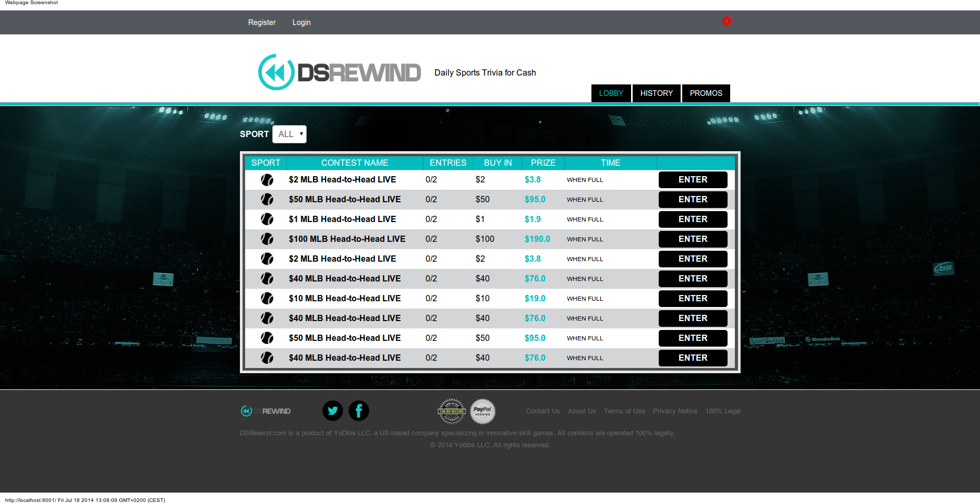Click the Login link
The height and width of the screenshot is (503, 980).
point(301,22)
